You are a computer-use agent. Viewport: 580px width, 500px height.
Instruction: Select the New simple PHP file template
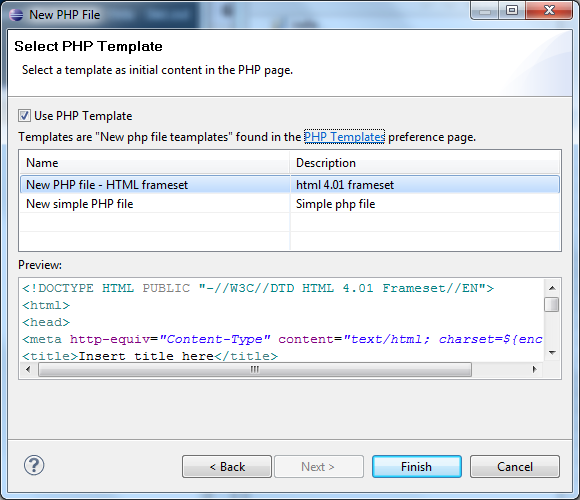click(x=290, y=204)
